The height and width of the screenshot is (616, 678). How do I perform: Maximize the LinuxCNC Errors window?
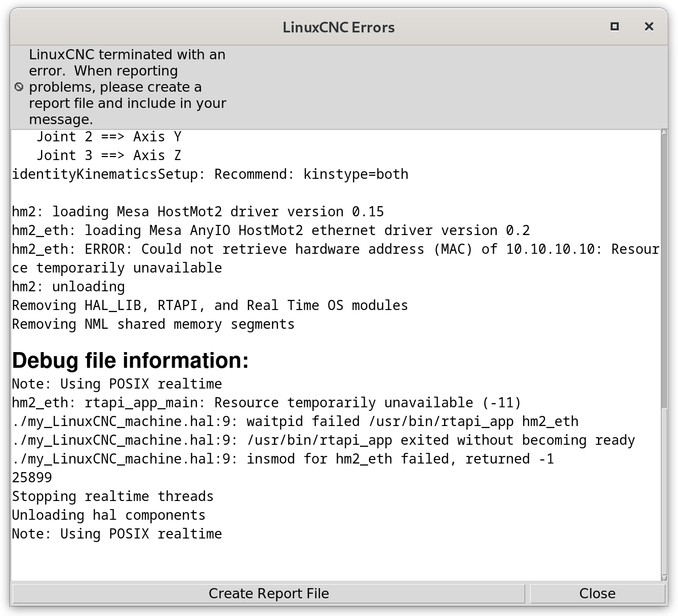(x=615, y=26)
